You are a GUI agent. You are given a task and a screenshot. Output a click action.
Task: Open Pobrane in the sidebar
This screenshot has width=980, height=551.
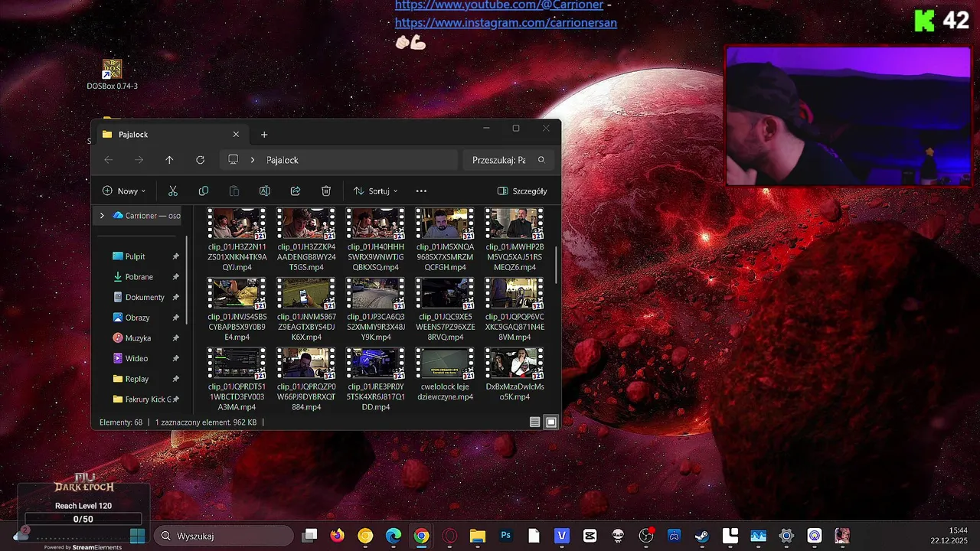(139, 277)
